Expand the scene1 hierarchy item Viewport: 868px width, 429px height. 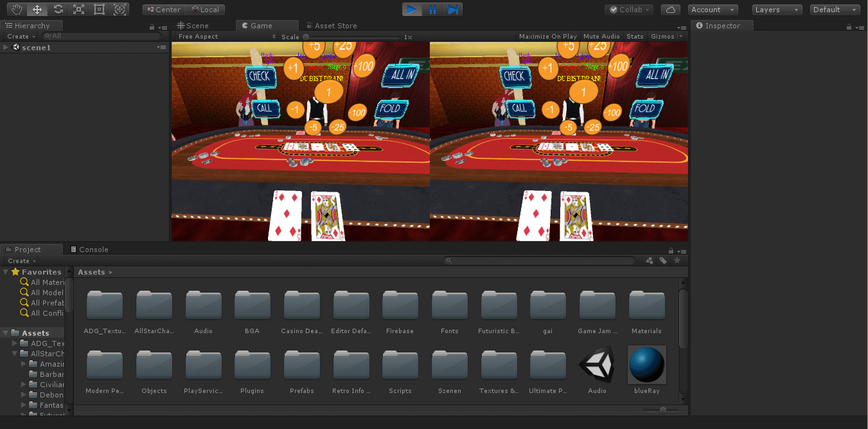[x=6, y=48]
